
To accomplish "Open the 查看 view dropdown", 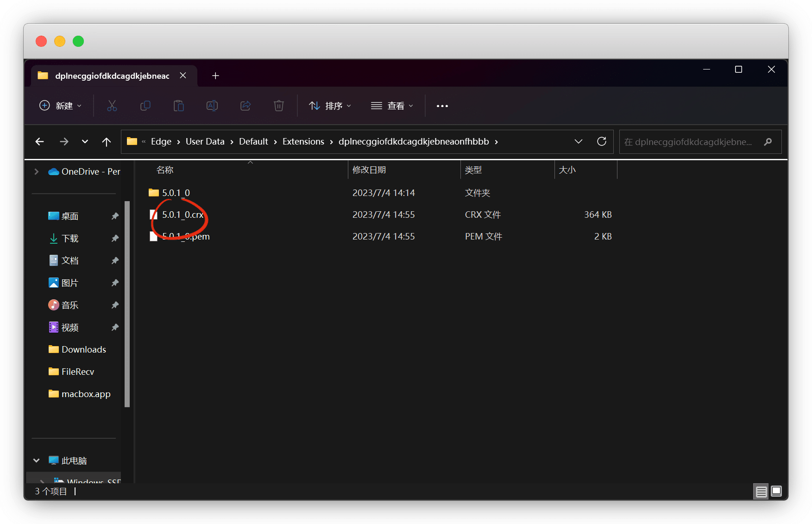I will coord(392,106).
